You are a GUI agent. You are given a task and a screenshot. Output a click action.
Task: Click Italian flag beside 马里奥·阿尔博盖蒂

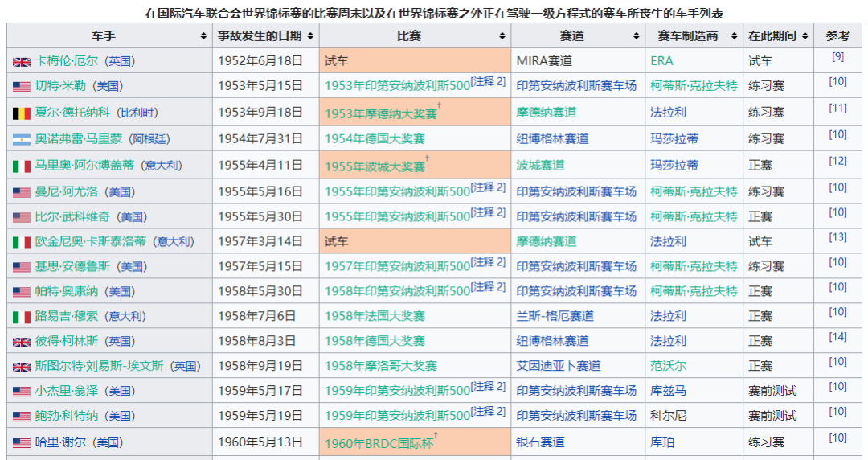(x=22, y=166)
